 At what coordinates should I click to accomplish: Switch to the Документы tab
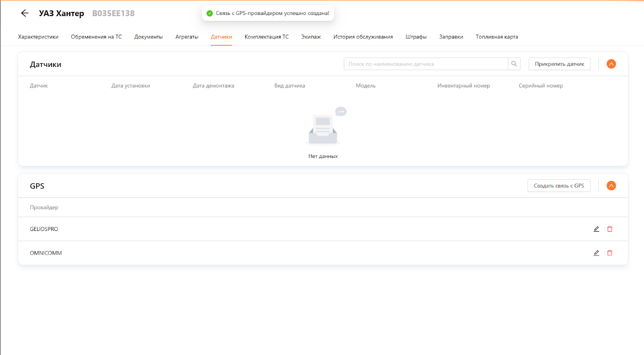click(149, 37)
